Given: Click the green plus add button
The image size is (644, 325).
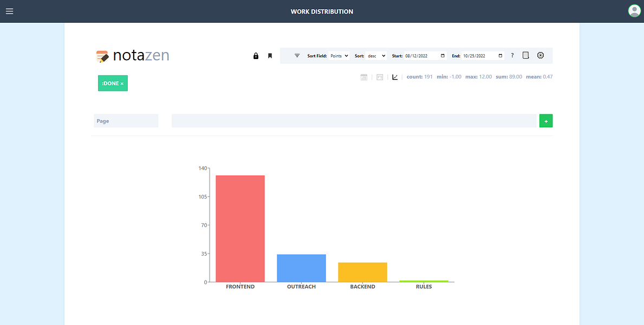Looking at the screenshot, I should point(546,121).
